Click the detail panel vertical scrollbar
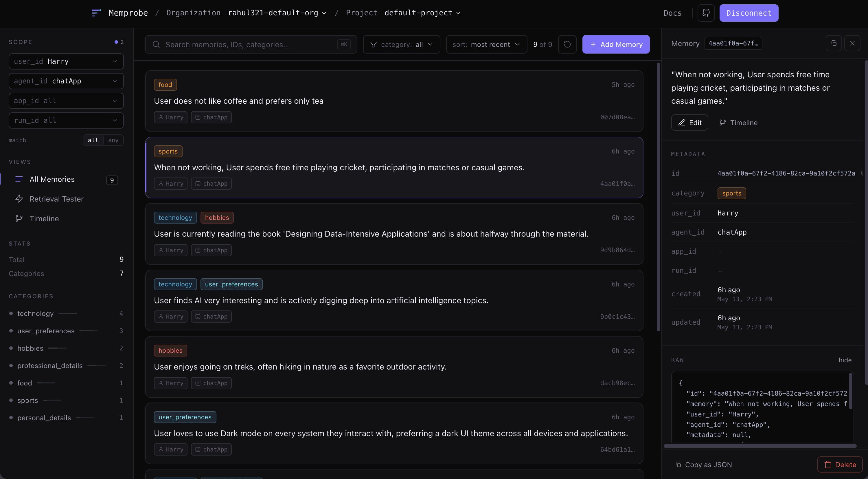This screenshot has width=868, height=479. click(866, 223)
